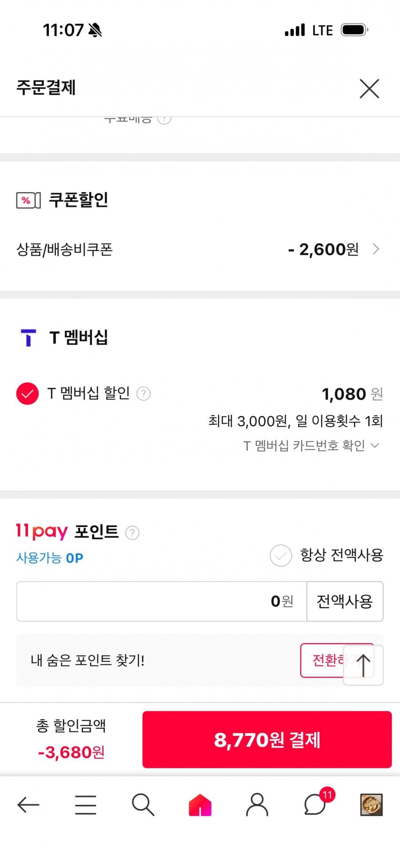This screenshot has width=400, height=868.
Task: Close the 주문결제 order payment page
Action: point(369,89)
